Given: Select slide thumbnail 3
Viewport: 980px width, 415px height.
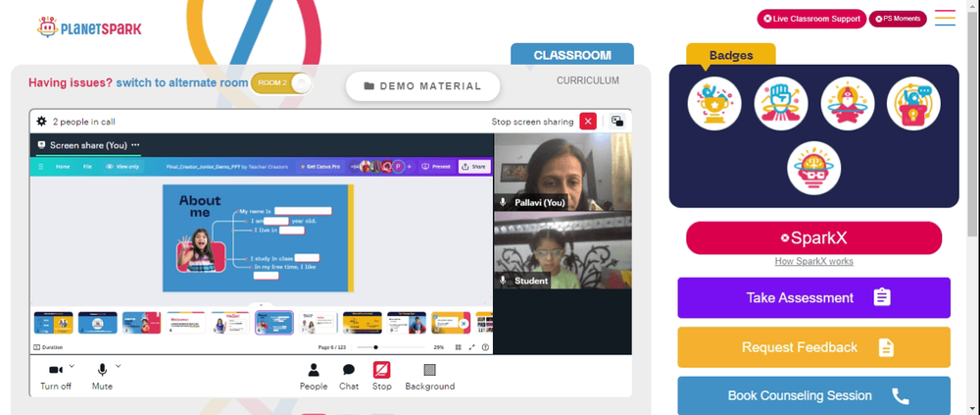Looking at the screenshot, I should coord(141,323).
